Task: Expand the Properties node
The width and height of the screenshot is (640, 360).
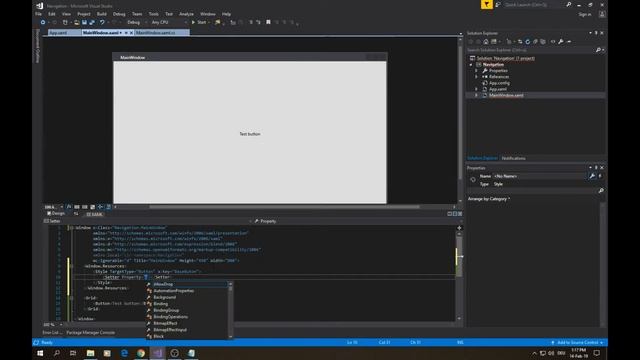Action: pyautogui.click(x=476, y=71)
